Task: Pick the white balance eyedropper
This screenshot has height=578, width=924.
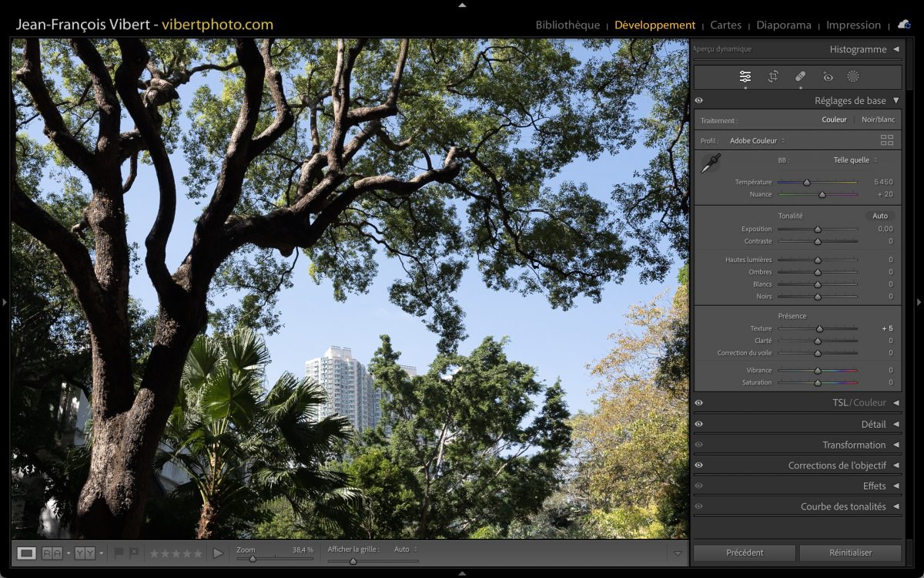Action: point(710,163)
